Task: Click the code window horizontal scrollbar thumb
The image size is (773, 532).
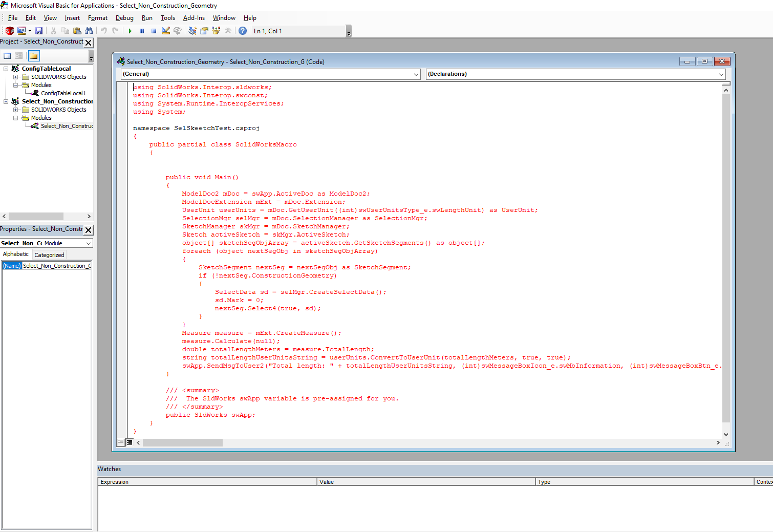Action: [x=183, y=442]
